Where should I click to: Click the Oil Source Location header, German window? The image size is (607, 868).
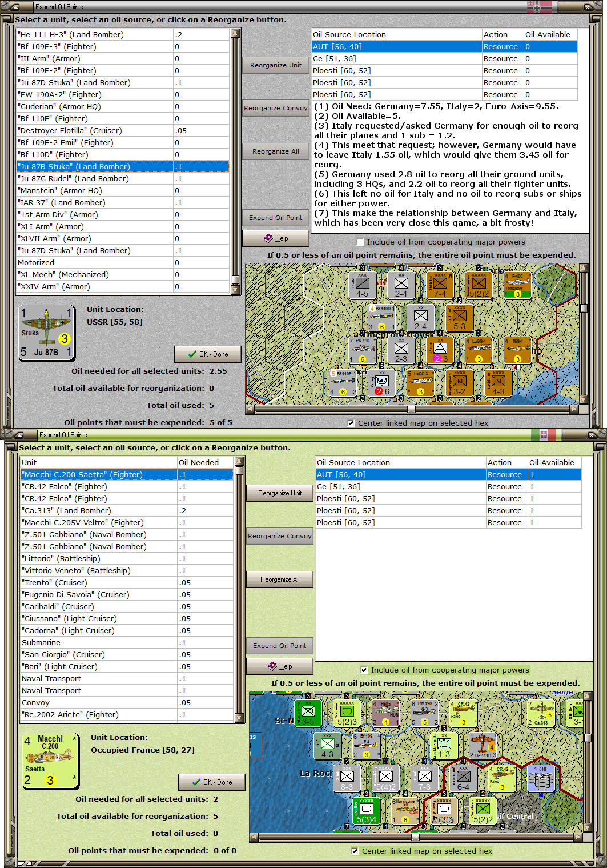coord(396,34)
